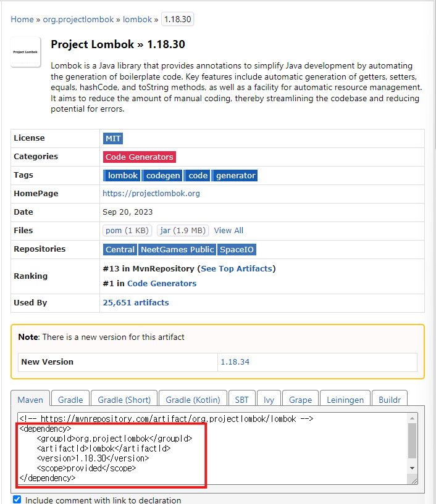This screenshot has height=504, width=436.
Task: Select the codegen tag
Action: pyautogui.click(x=162, y=175)
